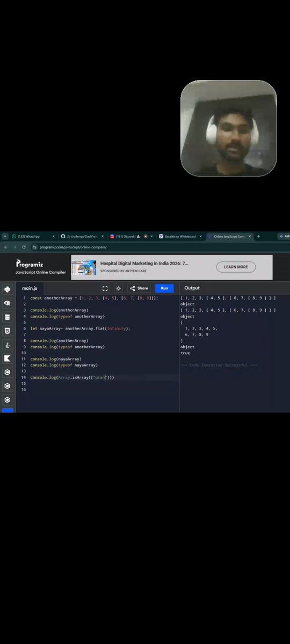Click the LEARN MORE ad button
The height and width of the screenshot is (644, 290).
point(236,267)
